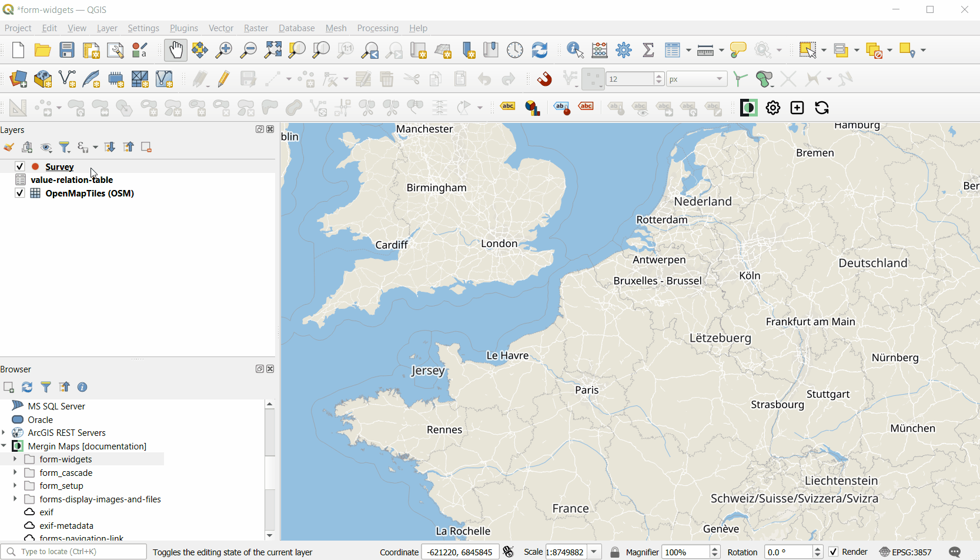Click the snapping tolerance value field
This screenshot has height=560, width=980.
click(630, 79)
